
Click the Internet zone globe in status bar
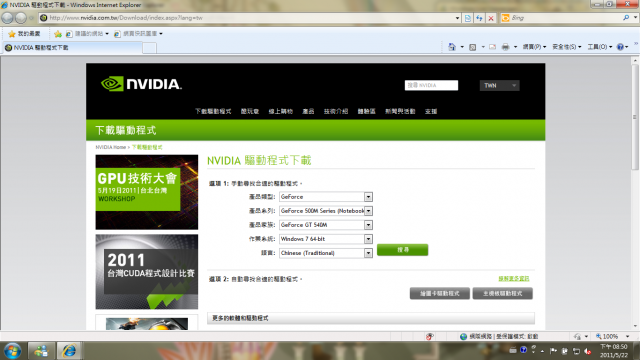463,336
